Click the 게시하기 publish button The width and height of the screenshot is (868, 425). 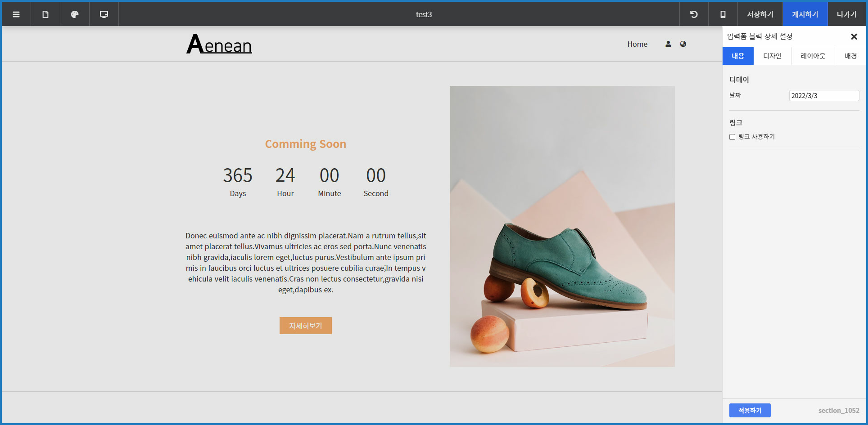pos(805,14)
